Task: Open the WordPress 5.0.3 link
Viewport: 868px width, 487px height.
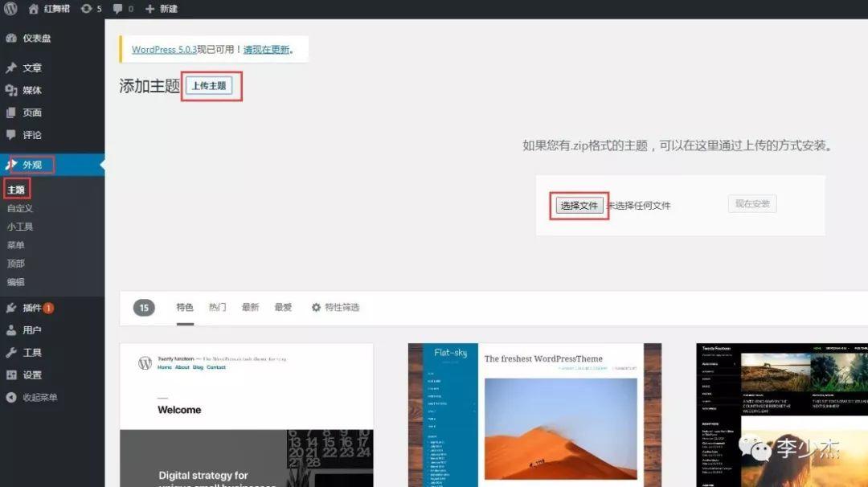Action: tap(165, 49)
